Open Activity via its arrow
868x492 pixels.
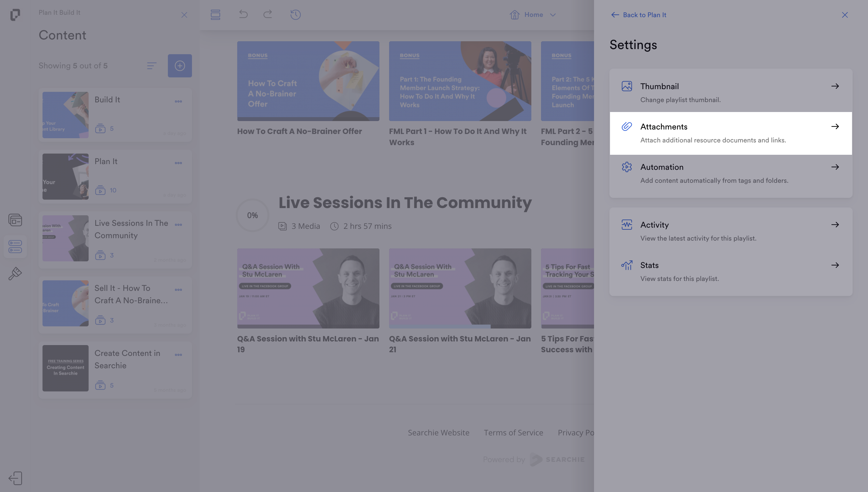point(835,225)
